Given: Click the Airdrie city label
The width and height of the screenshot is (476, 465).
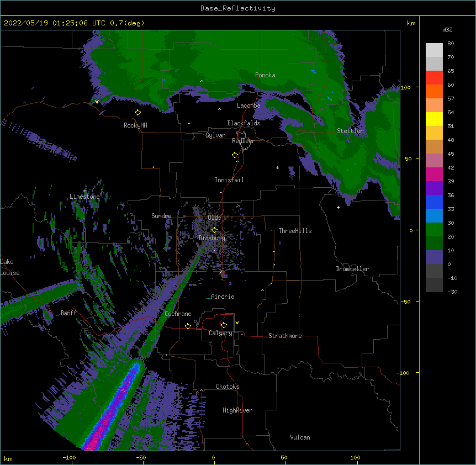Looking at the screenshot, I should [223, 297].
